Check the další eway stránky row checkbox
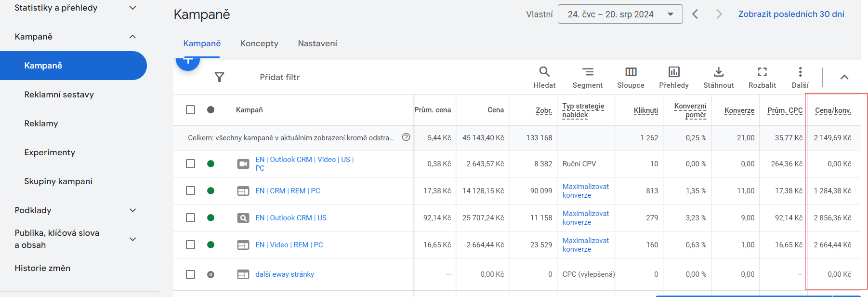Screen dimensions: 868x297 [x=191, y=274]
